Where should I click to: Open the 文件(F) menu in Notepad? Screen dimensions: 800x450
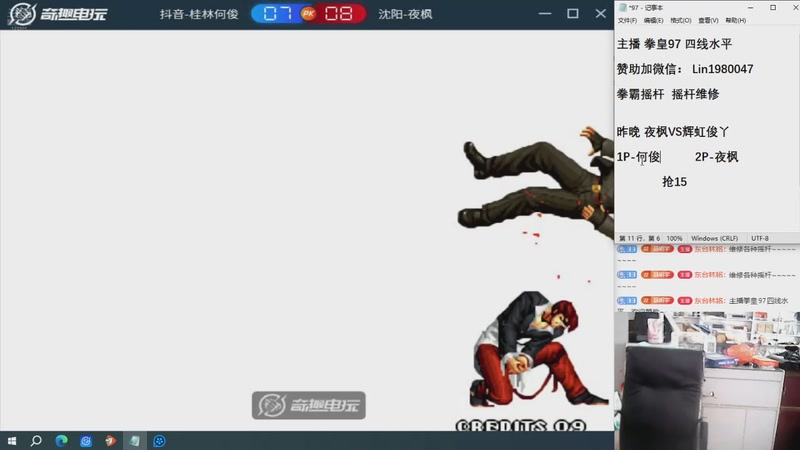click(x=627, y=20)
